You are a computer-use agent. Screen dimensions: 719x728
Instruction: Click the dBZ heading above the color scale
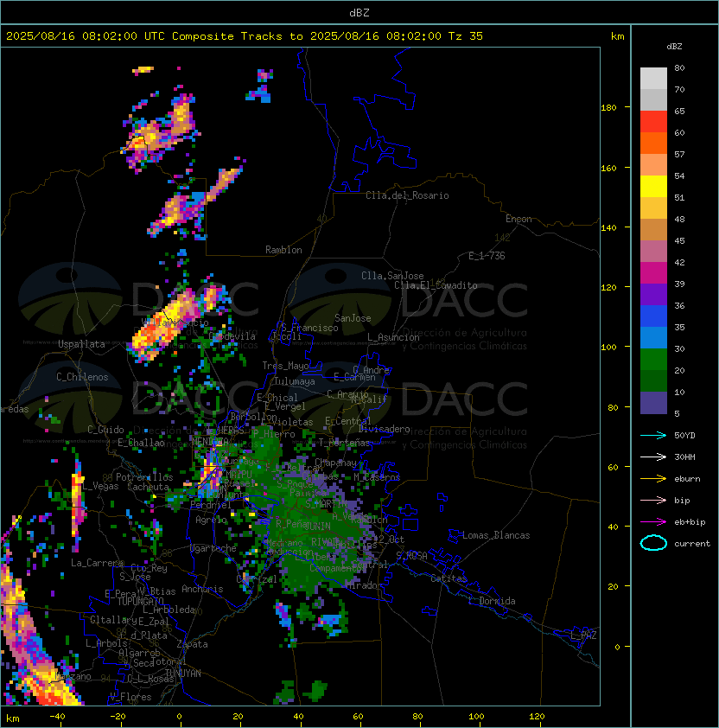674,47
